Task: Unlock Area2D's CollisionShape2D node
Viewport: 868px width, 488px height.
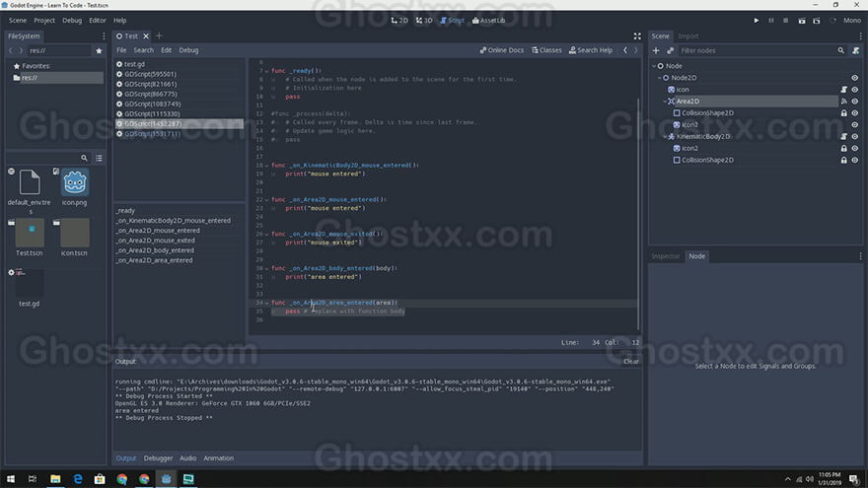Action: click(x=843, y=112)
